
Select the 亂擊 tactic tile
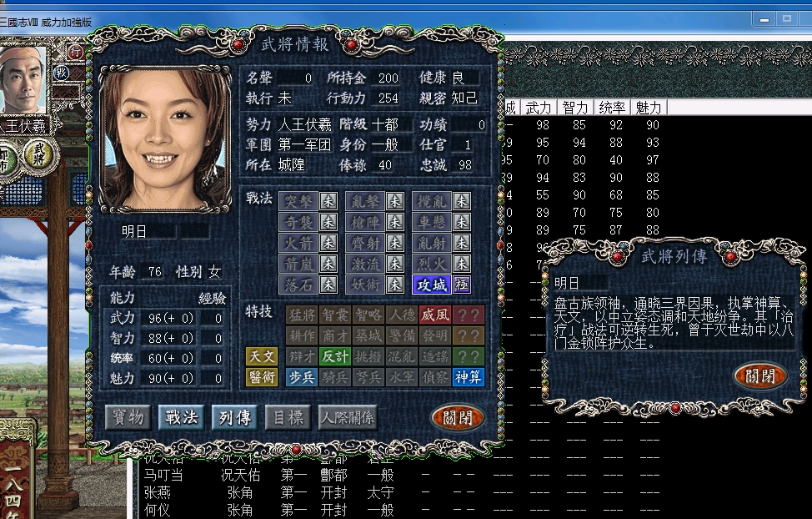[x=365, y=201]
